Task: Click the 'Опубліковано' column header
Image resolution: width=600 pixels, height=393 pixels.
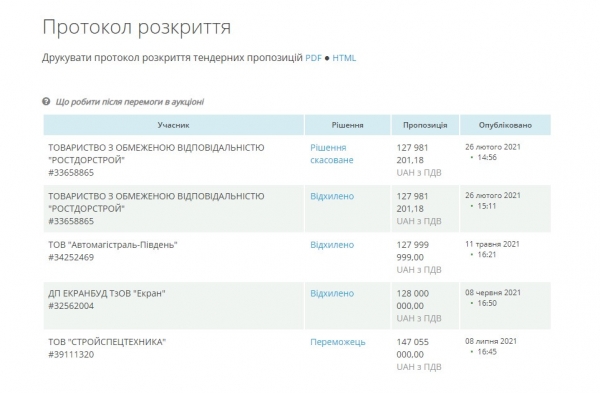Action: point(505,125)
